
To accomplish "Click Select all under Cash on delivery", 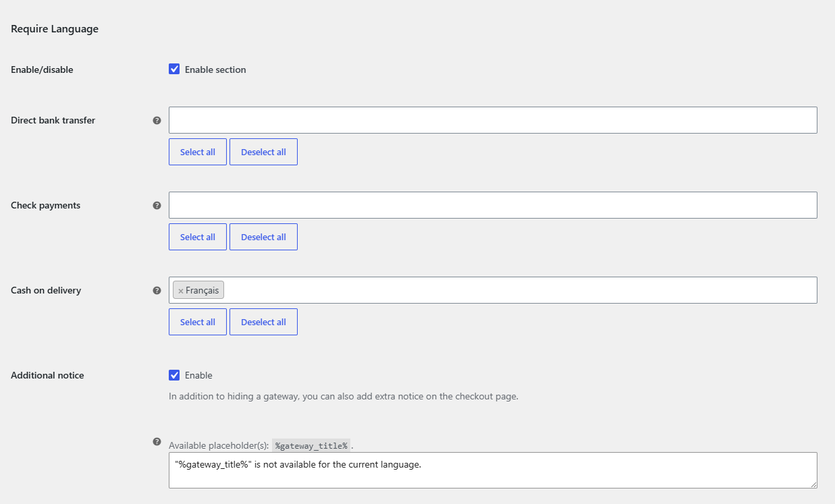I will point(198,322).
